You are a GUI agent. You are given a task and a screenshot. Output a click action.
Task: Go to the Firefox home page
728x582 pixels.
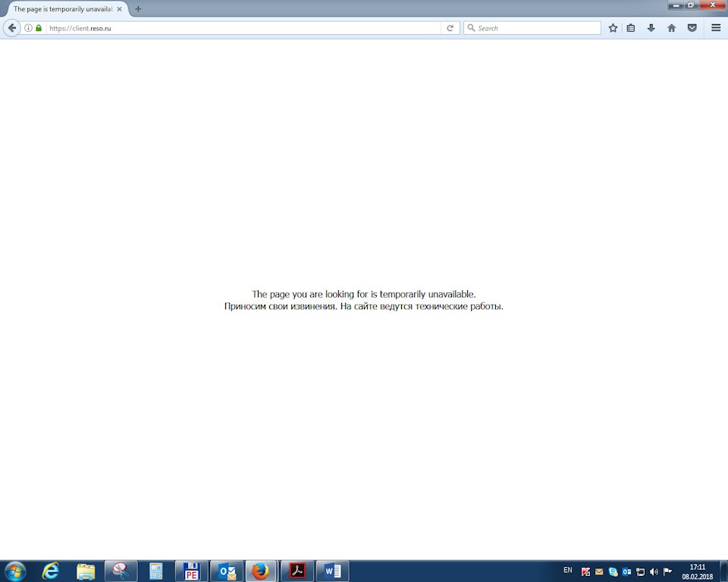tap(671, 28)
